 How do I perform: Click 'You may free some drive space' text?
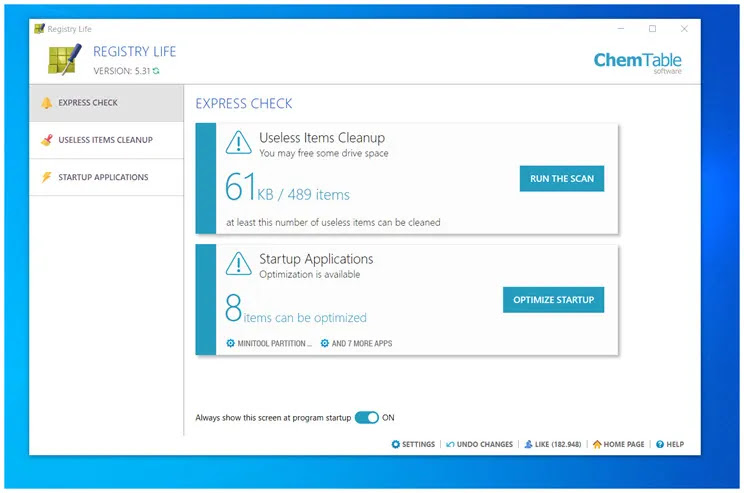pyautogui.click(x=324, y=153)
